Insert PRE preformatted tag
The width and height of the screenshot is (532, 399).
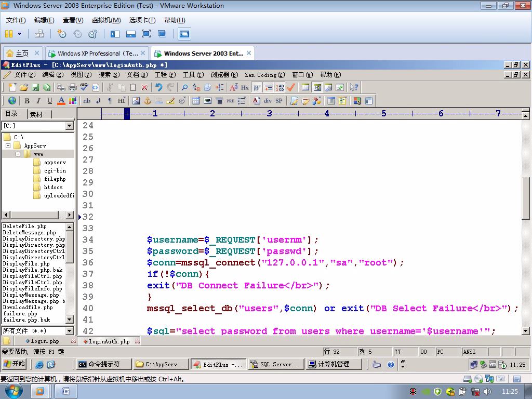(230, 101)
